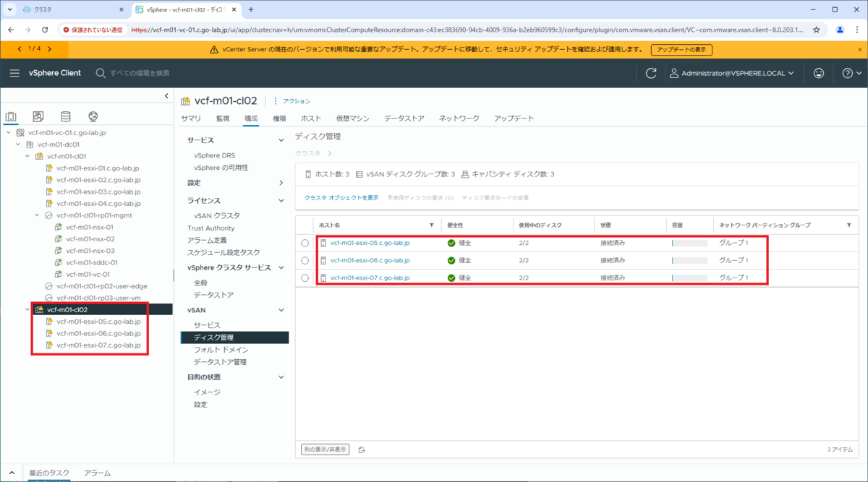
Task: Open host link vcf-m01-esxi-07.c.go-lab.jp in table
Action: coord(370,277)
